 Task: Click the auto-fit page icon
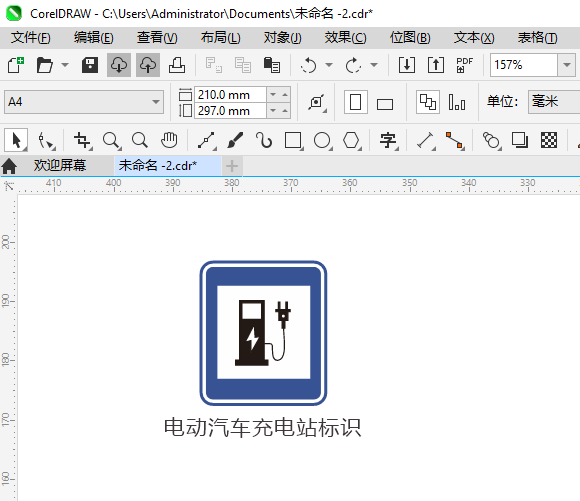tap(317, 102)
